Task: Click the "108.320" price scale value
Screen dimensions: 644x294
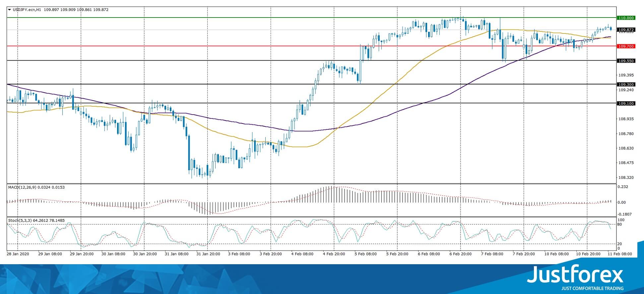Action: coord(626,177)
